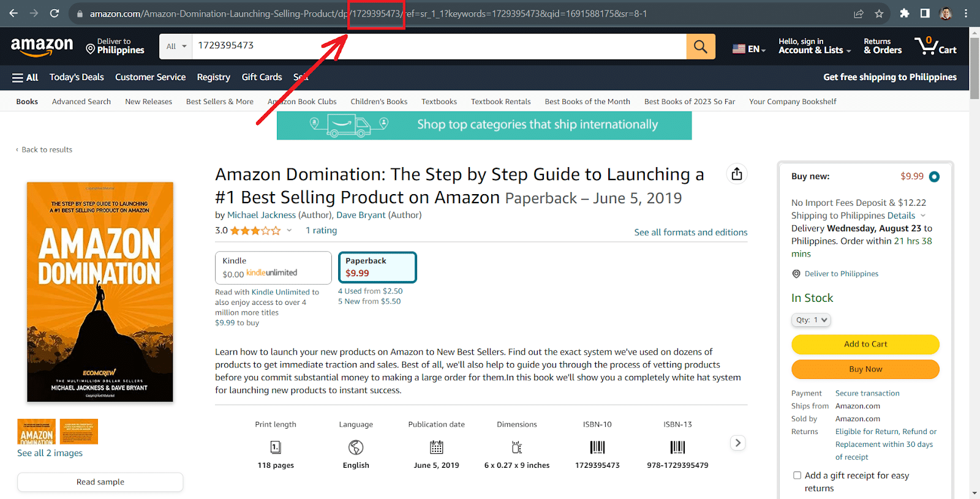Open 5 New from $5.50 offers
The image size is (980, 499).
pos(369,301)
